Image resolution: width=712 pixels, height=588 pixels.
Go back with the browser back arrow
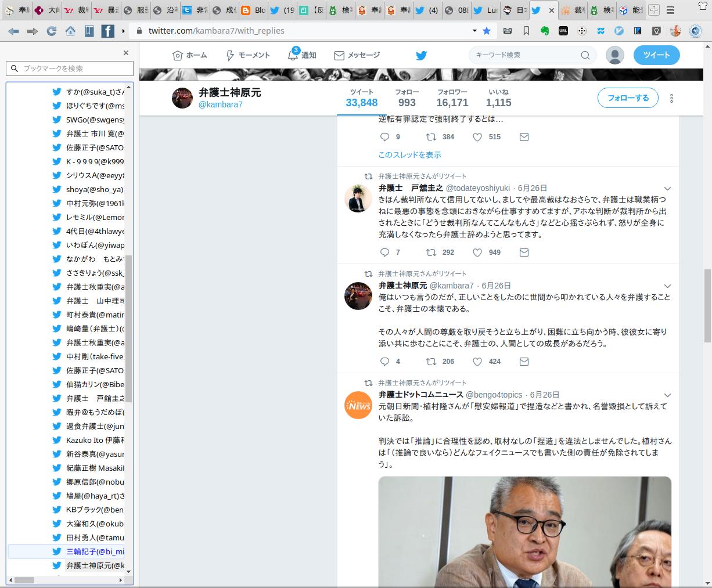(13, 31)
